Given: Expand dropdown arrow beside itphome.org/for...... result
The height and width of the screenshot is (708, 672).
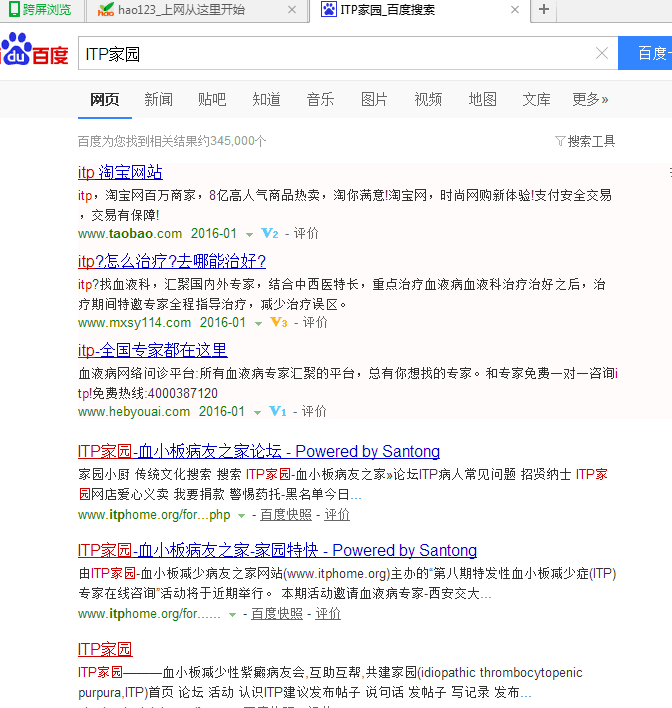Looking at the screenshot, I should pos(232,615).
